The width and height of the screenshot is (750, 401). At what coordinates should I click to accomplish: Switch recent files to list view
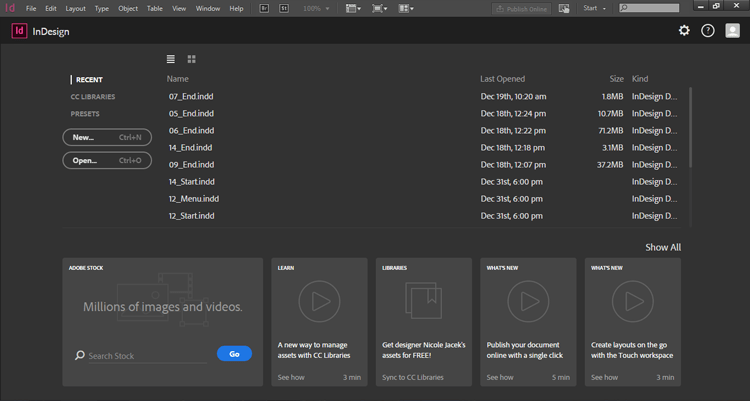[171, 59]
